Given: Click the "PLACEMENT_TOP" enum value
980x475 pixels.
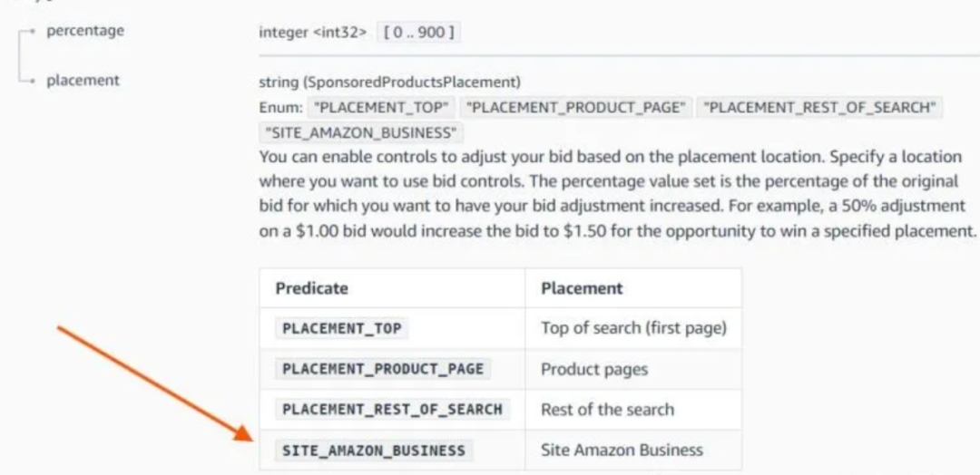Looking at the screenshot, I should coord(381,107).
